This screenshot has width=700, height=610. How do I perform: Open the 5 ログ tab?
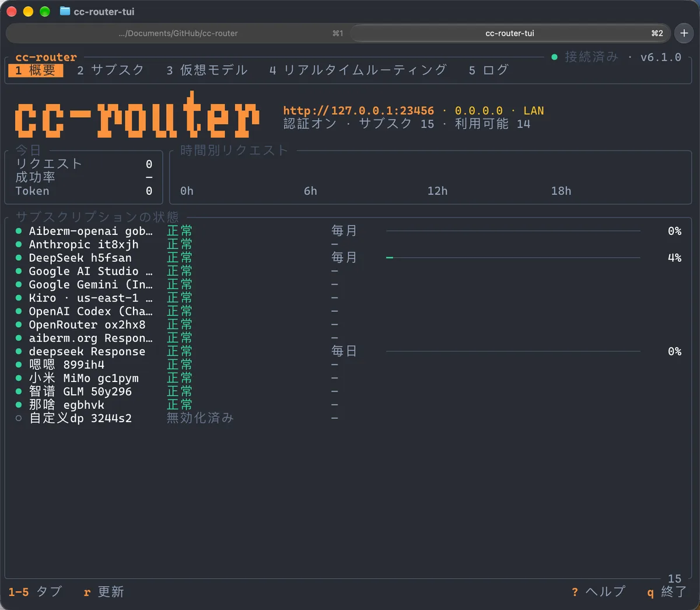(x=489, y=71)
